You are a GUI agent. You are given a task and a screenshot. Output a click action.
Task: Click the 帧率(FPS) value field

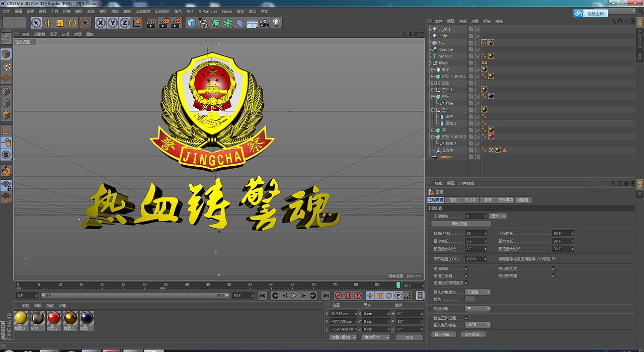[475, 234]
